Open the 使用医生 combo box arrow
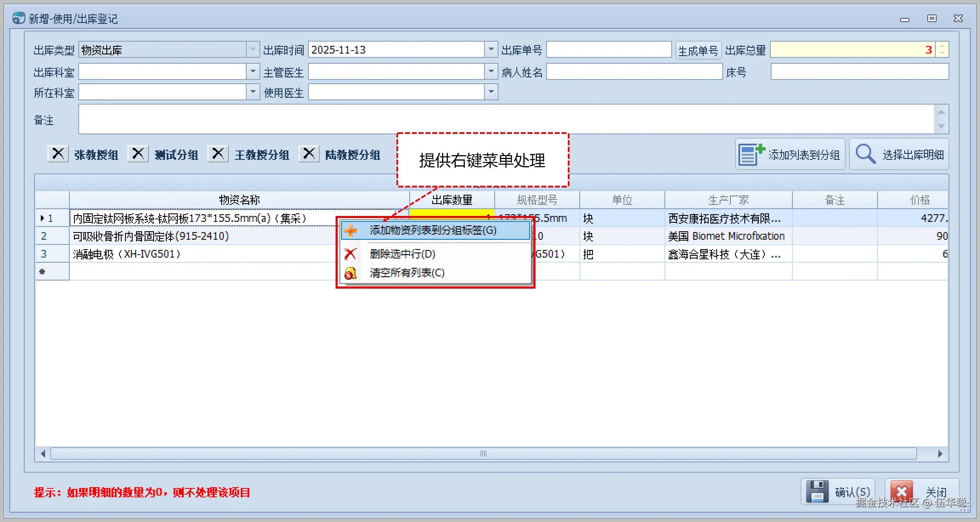The height and width of the screenshot is (522, 980). (491, 92)
